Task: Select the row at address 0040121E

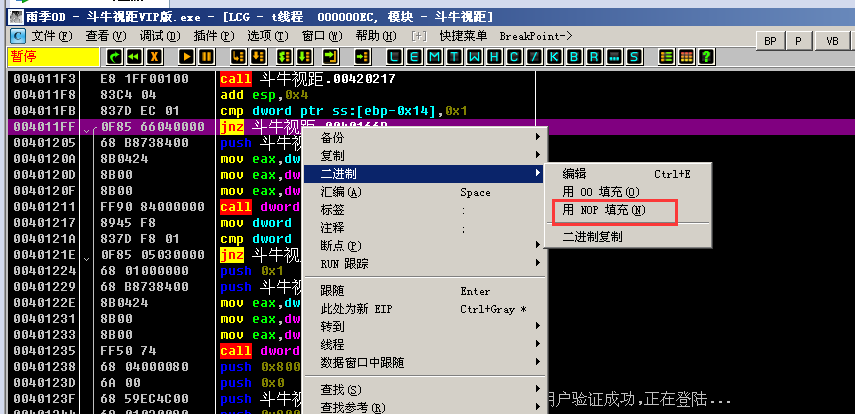Action: point(155,255)
